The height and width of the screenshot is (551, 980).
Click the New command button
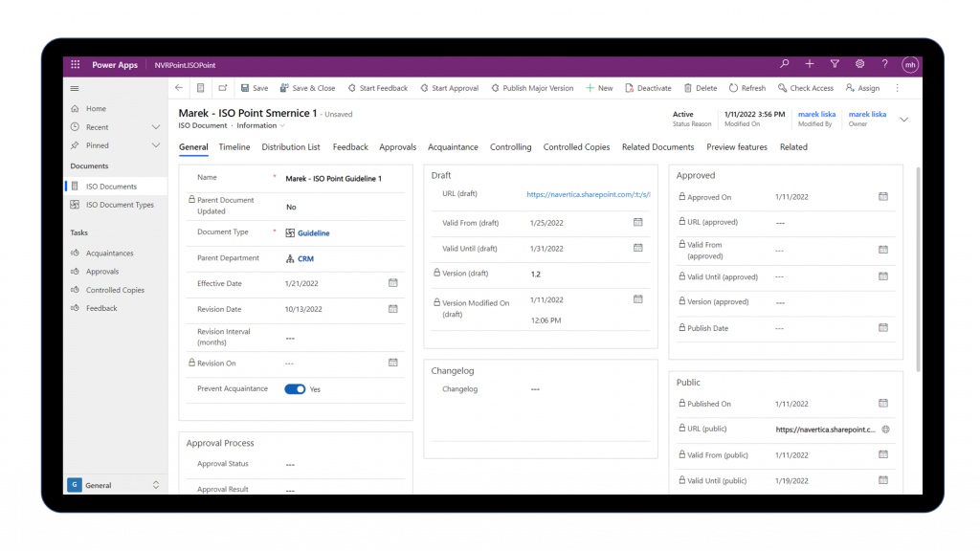(x=599, y=88)
